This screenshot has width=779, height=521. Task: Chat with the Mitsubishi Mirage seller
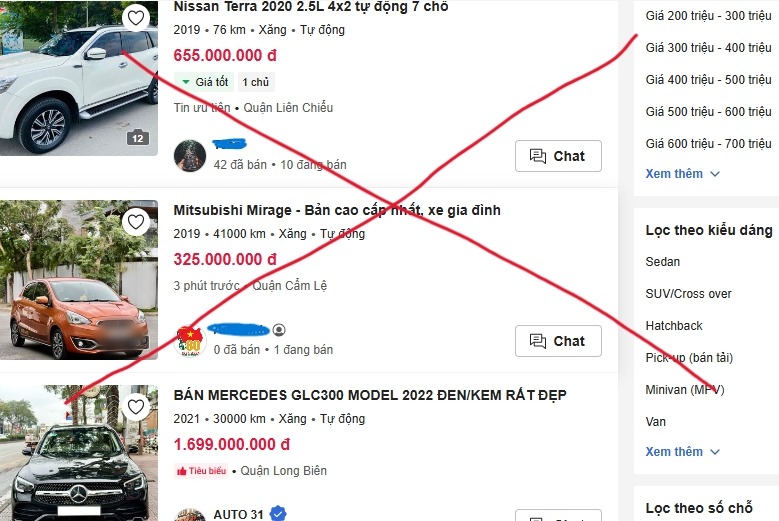[x=558, y=341]
